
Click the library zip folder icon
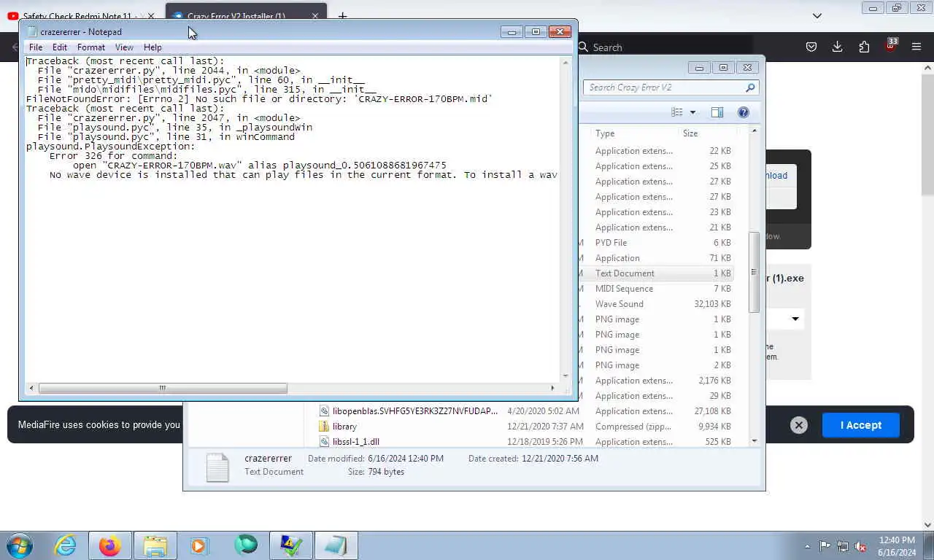tap(324, 427)
